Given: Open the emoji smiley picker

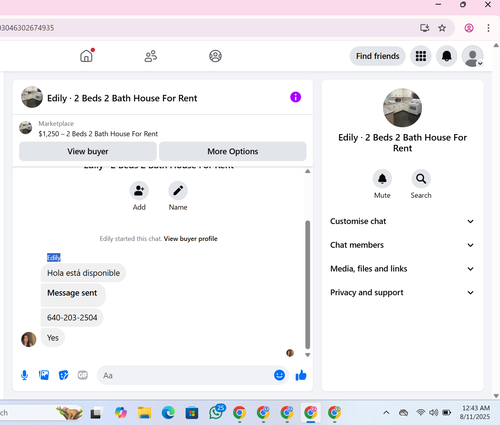Looking at the screenshot, I should [279, 375].
